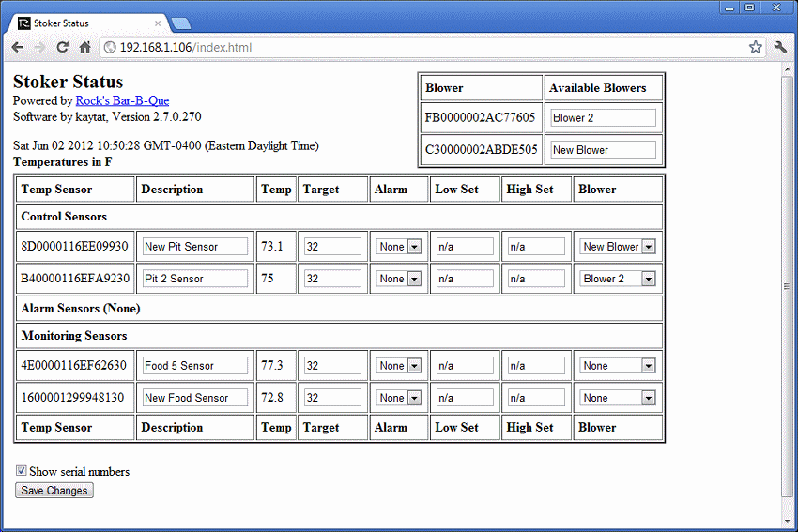
Task: Open Alarm dropdown for New Pit Sensor
Action: [399, 247]
